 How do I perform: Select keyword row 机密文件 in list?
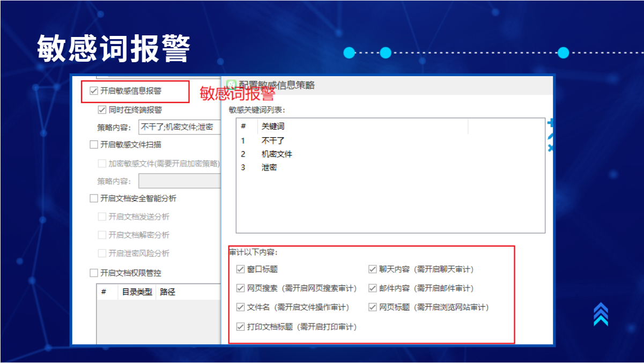(x=277, y=154)
